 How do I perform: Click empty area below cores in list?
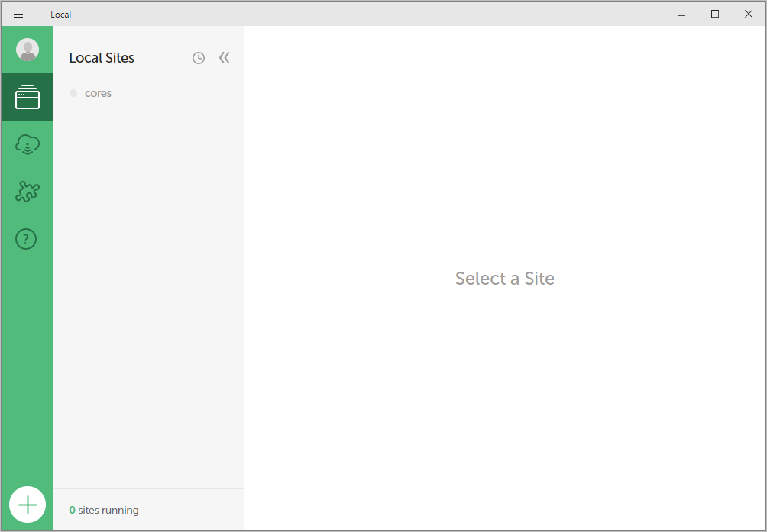point(149,293)
